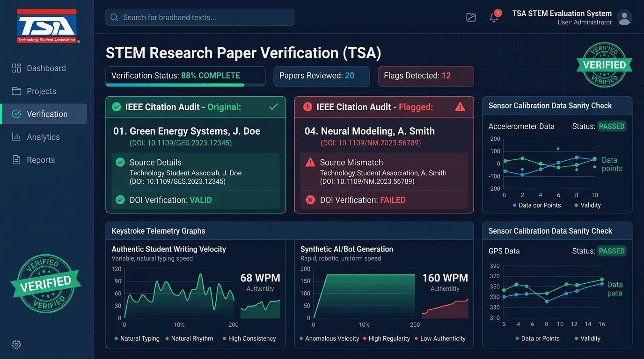Viewport: 644px width, 359px height.
Task: Click Authentic Student Writing Velocity chart title
Action: tap(168, 249)
